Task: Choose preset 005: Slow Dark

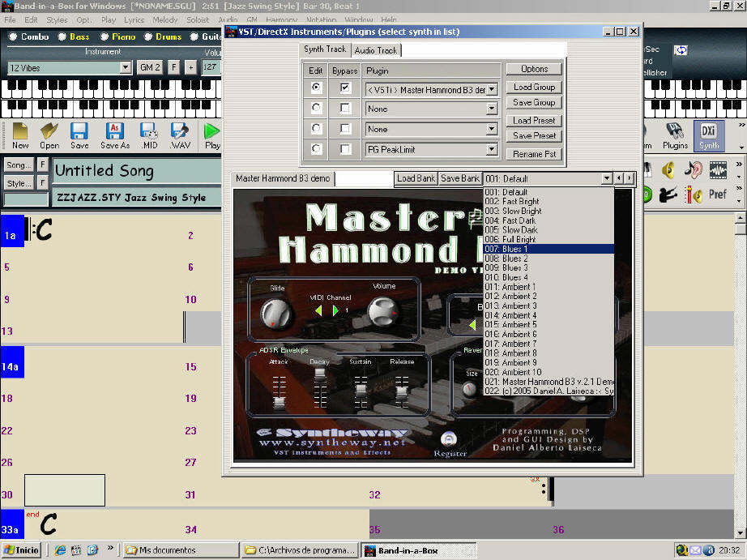Action: (x=549, y=229)
